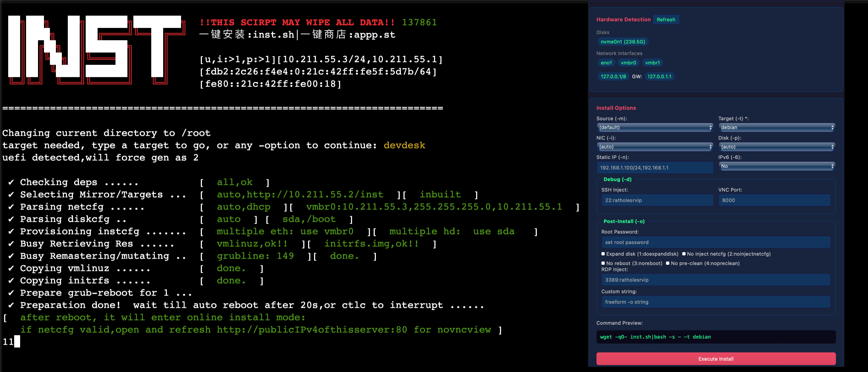Click the VNC Port field
Image resolution: width=868 pixels, height=372 pixels.
click(774, 200)
